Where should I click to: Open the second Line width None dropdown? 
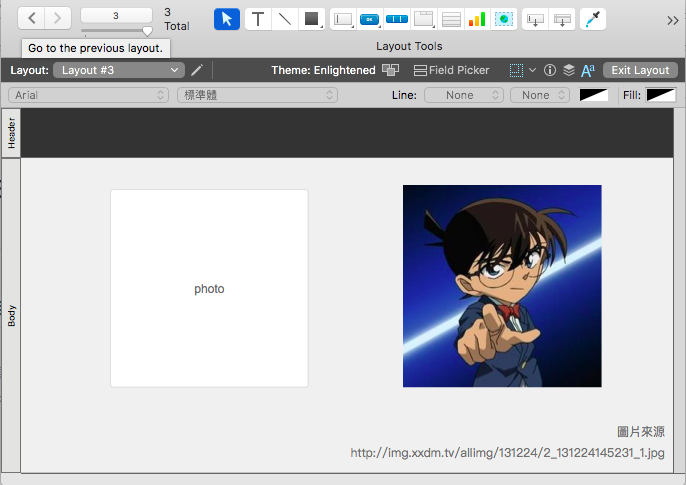tap(540, 95)
